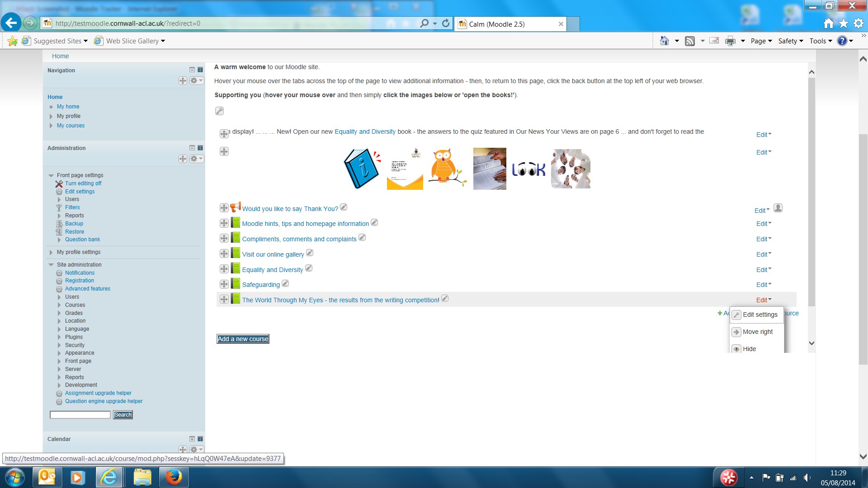Expand the Calendar block with the plus icon
The height and width of the screenshot is (488, 868).
[x=192, y=439]
